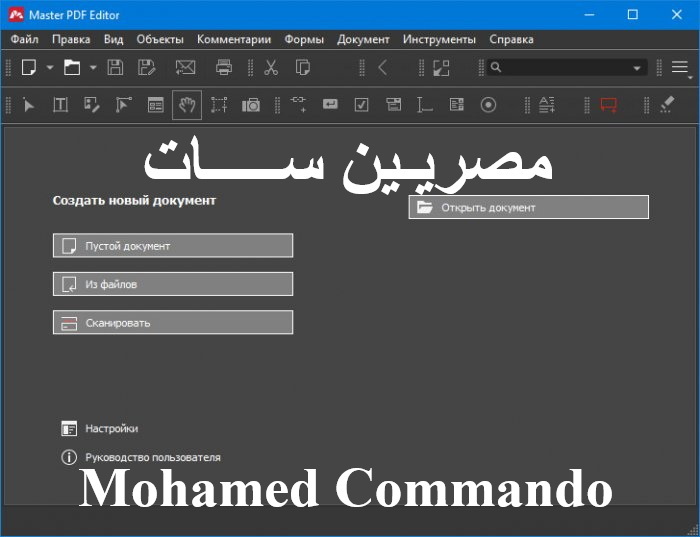Screen dimensions: 700x537
Task: Select the red sticky note comment tool
Action: click(x=608, y=105)
